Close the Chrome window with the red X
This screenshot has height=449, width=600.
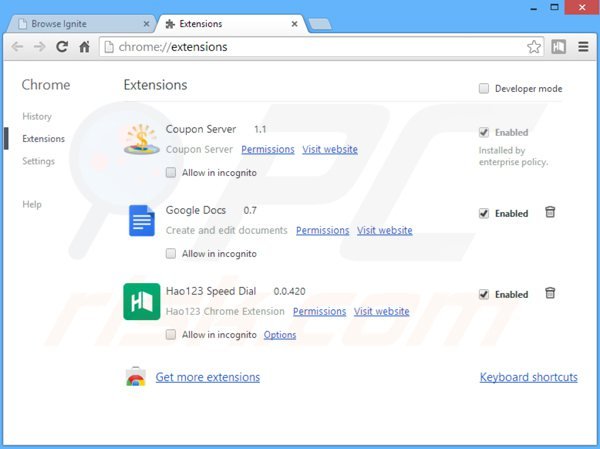582,7
